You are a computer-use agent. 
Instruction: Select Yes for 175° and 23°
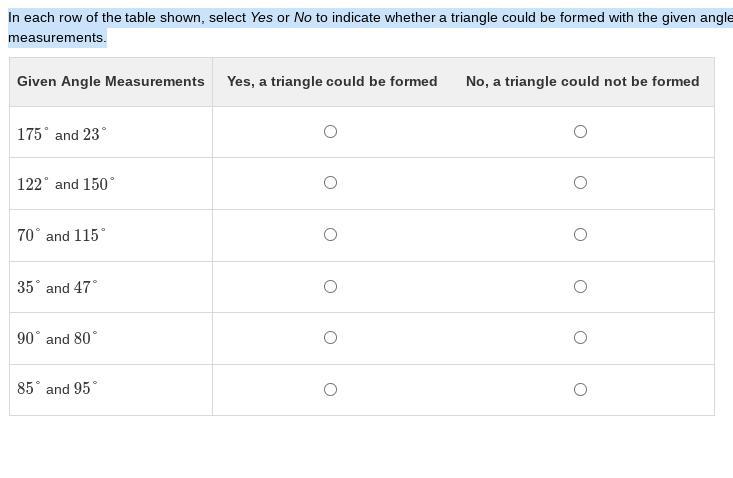330,132
